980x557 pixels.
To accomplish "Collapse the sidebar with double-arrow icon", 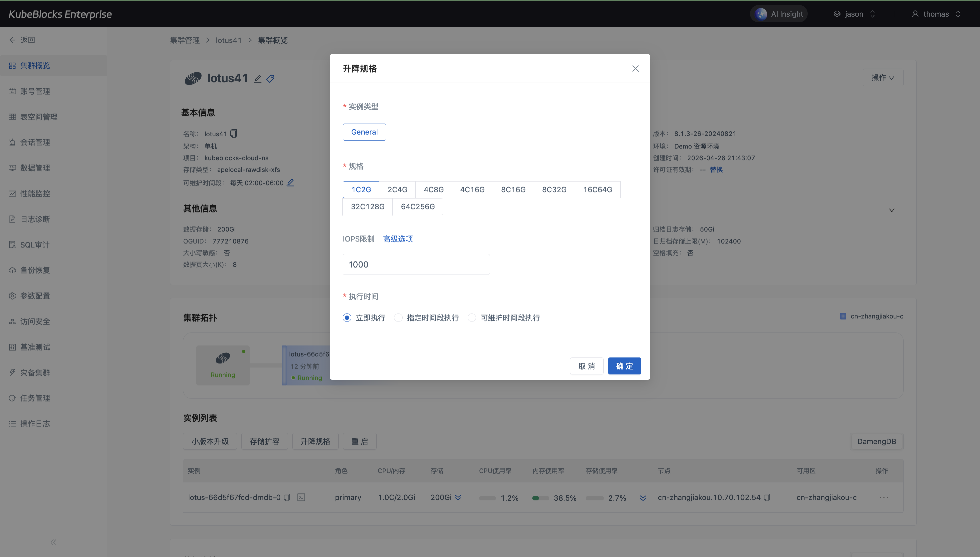I will [x=53, y=542].
